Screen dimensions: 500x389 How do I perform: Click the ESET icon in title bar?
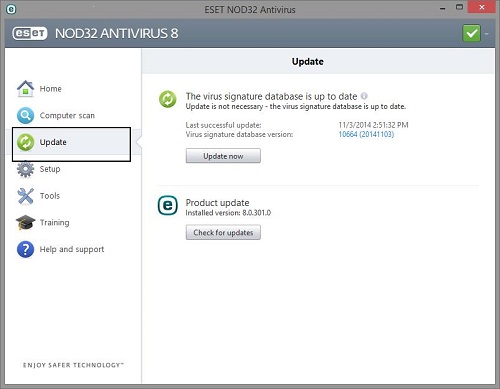tap(11, 9)
